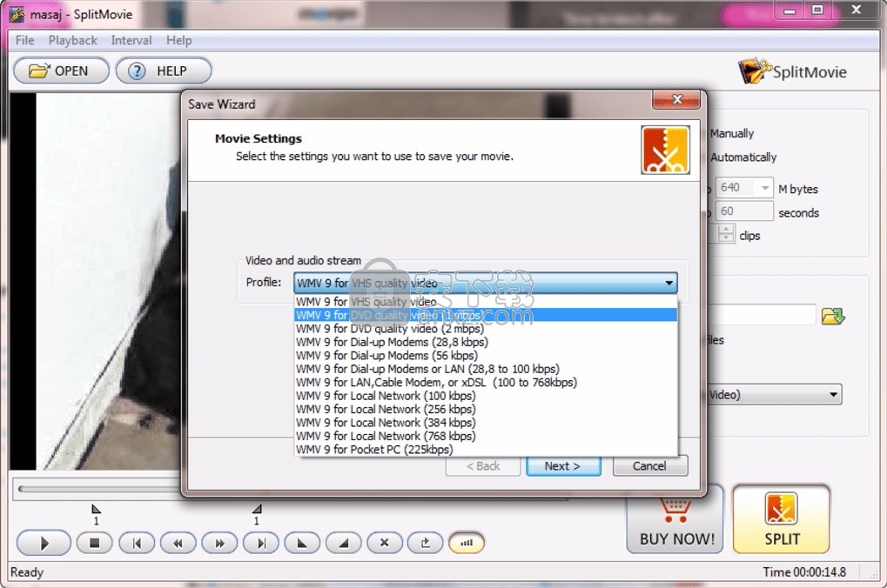Click the video seek slider track
Image resolution: width=887 pixels, height=588 pixels.
tap(99, 489)
